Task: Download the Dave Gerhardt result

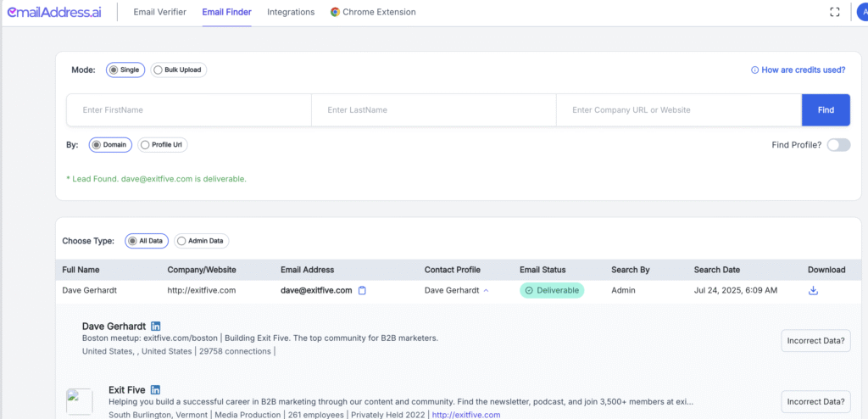Action: click(x=813, y=290)
